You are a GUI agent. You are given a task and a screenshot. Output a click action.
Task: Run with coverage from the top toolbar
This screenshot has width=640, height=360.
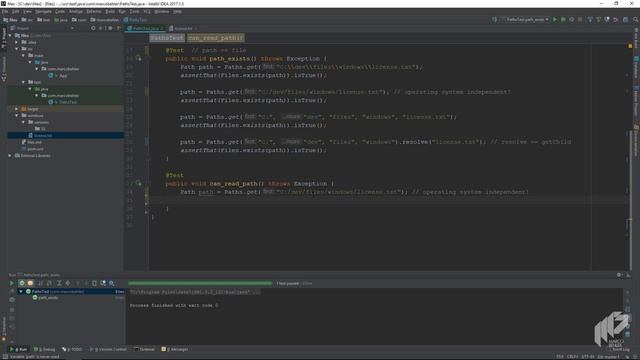[571, 20]
